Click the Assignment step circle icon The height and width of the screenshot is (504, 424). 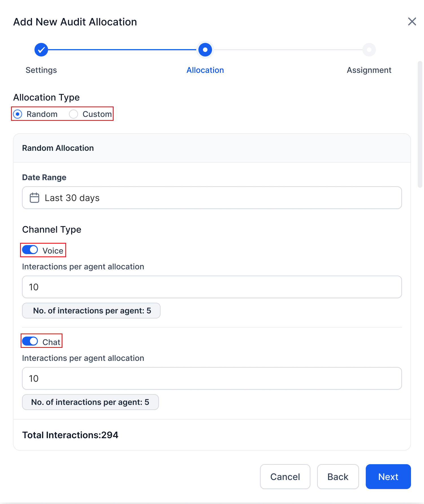(x=369, y=50)
